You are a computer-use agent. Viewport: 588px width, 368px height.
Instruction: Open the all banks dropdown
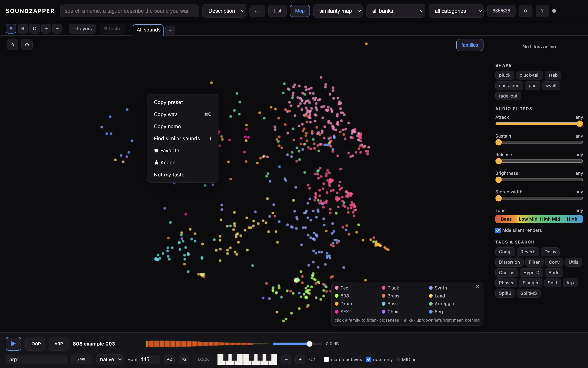(x=395, y=11)
